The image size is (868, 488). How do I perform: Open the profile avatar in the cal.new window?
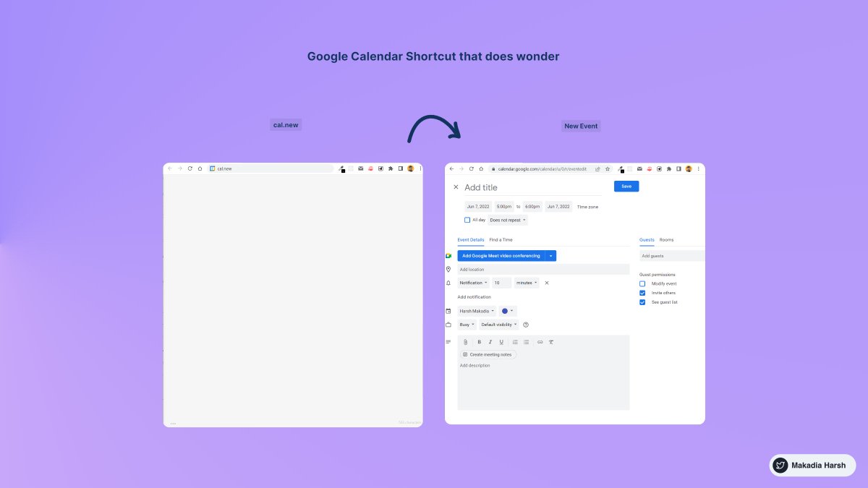tap(411, 168)
